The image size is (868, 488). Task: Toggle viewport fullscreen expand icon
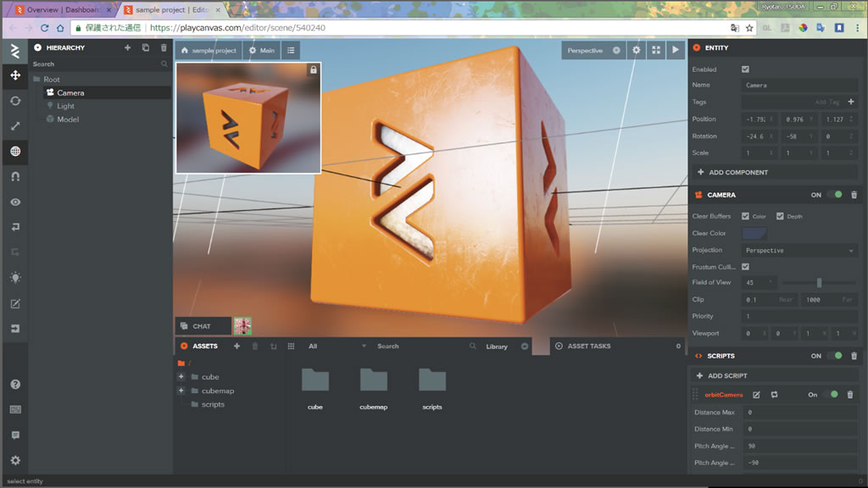(x=656, y=50)
